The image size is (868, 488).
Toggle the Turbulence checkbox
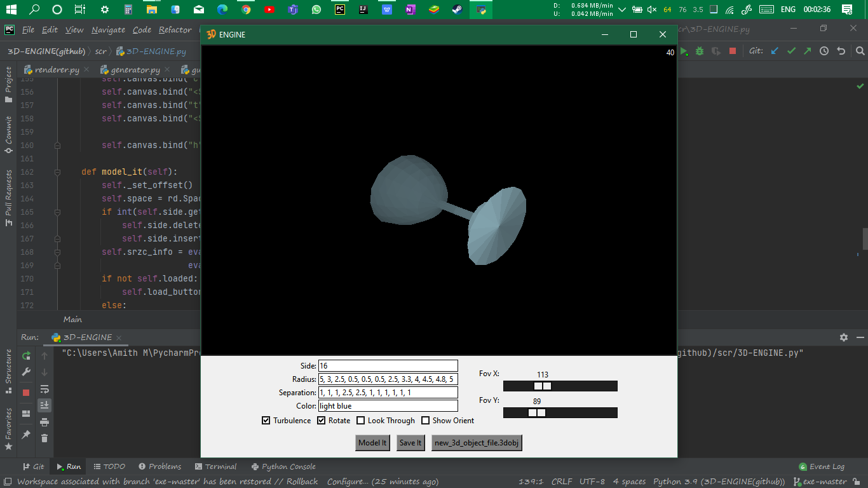[266, 421]
